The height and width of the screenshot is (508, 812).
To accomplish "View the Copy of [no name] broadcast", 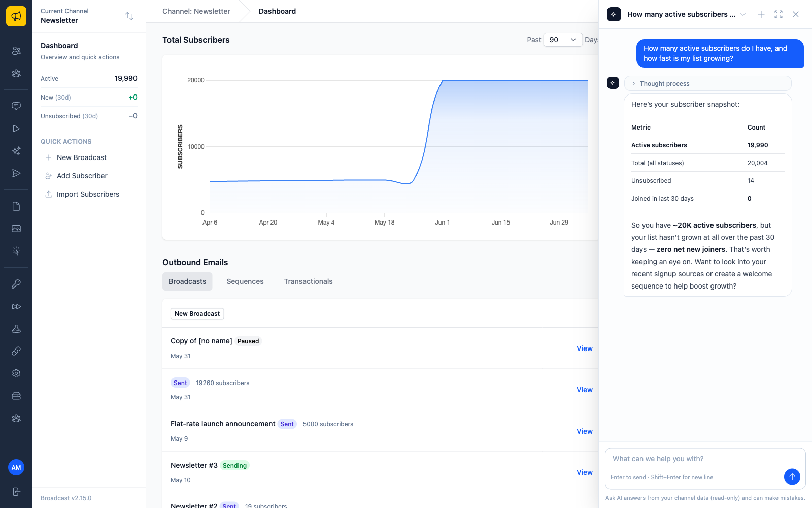I will tap(585, 348).
